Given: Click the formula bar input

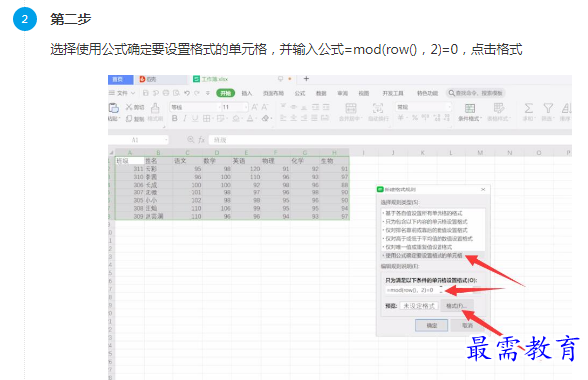Looking at the screenshot, I should [390, 140].
